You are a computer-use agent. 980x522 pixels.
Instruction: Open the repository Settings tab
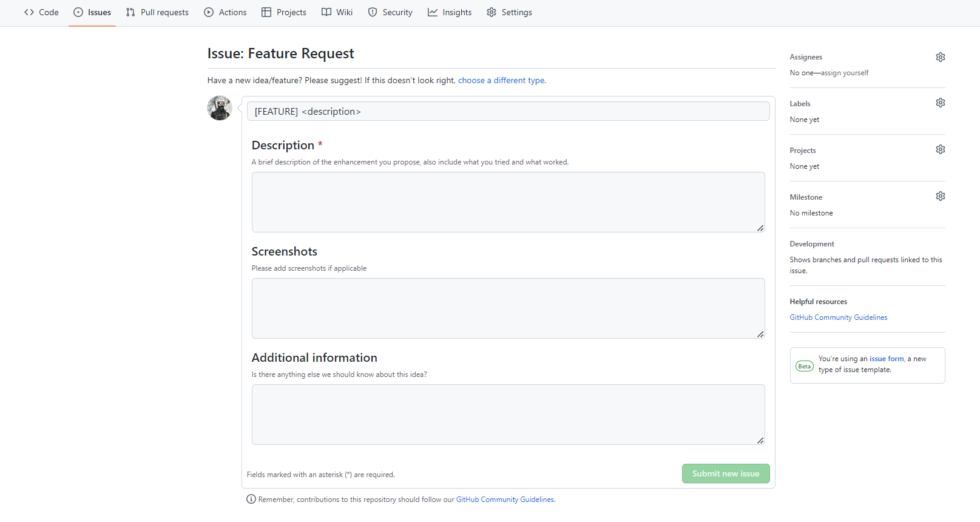(x=509, y=12)
